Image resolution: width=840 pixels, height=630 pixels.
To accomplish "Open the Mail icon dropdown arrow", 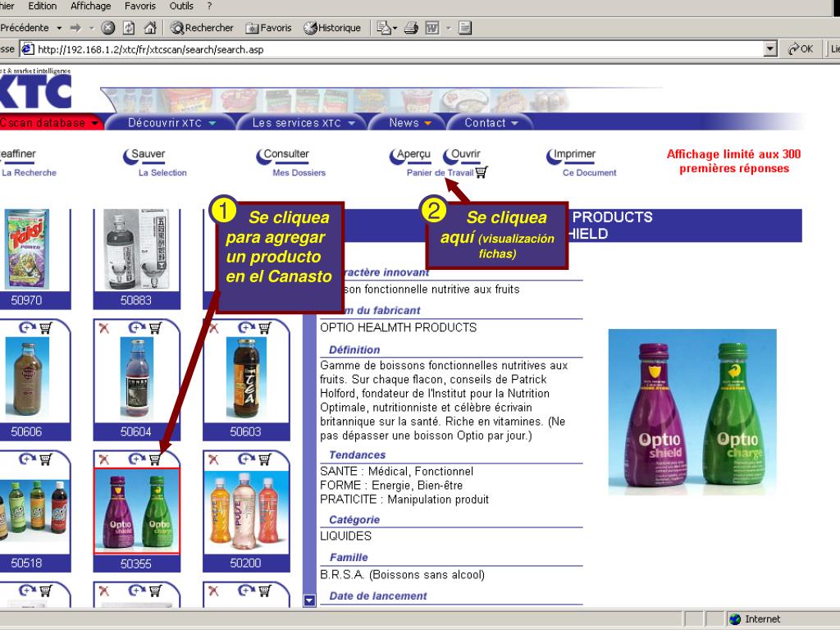I will click(395, 28).
